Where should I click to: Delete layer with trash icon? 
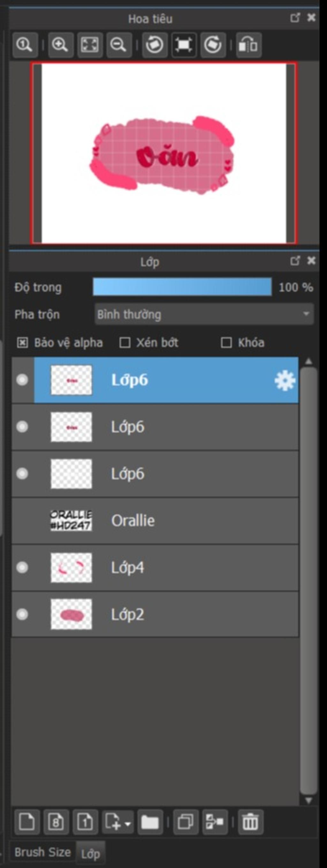point(250,822)
